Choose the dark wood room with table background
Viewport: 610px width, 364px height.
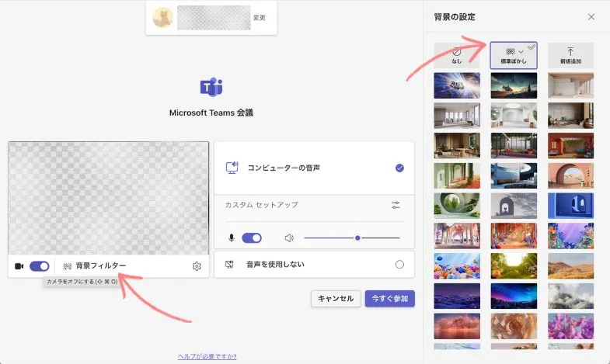tap(457, 146)
